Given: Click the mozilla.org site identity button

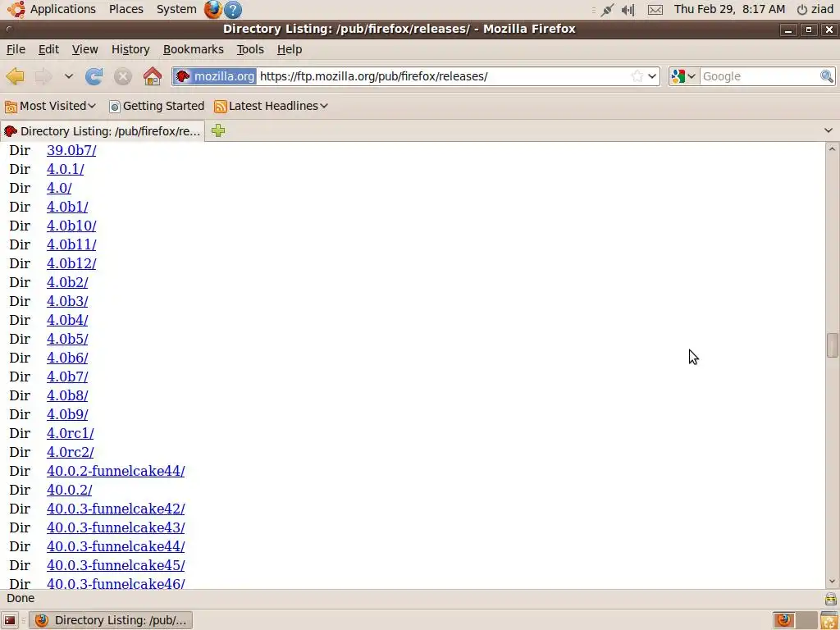Looking at the screenshot, I should (215, 76).
